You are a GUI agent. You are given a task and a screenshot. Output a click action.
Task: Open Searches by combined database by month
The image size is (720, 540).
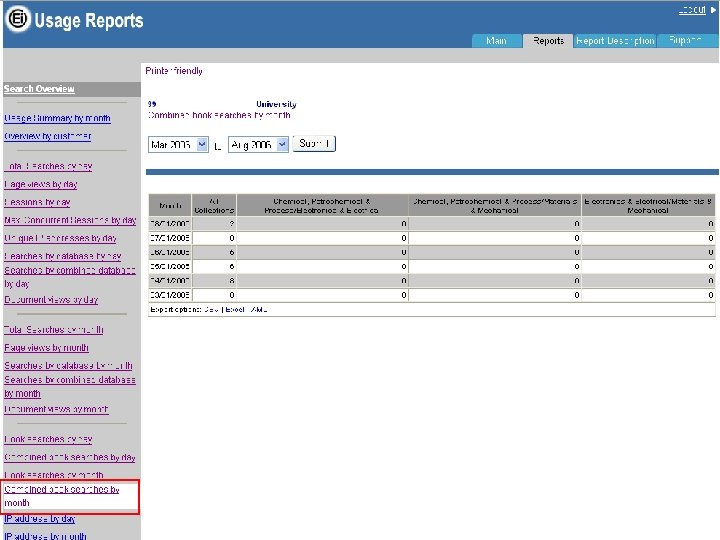70,387
